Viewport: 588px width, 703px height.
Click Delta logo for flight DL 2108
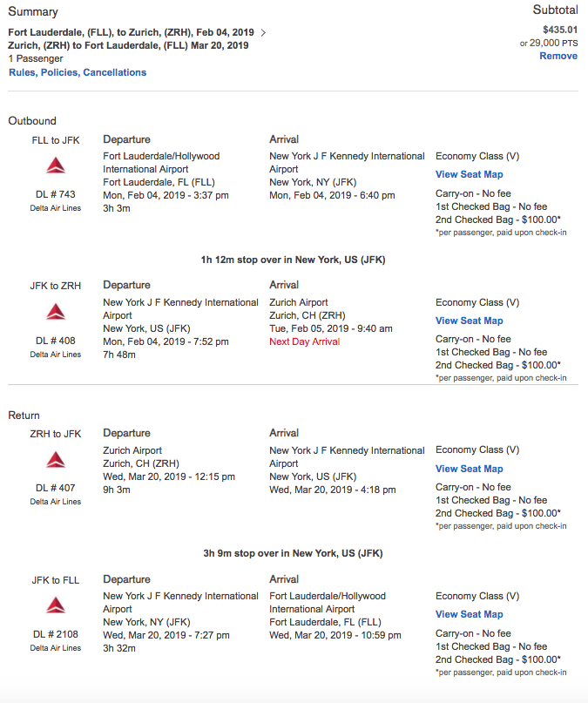pyautogui.click(x=56, y=605)
